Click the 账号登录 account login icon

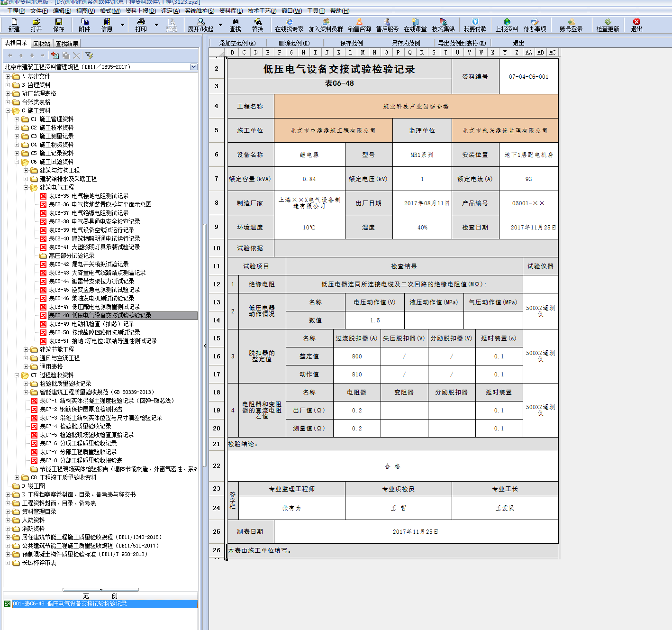[572, 22]
